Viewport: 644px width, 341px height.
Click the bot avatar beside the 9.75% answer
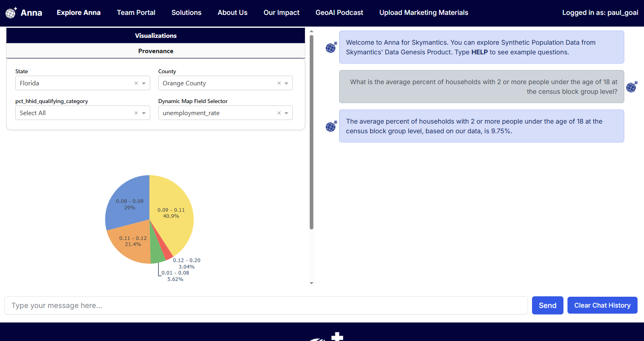pos(331,126)
